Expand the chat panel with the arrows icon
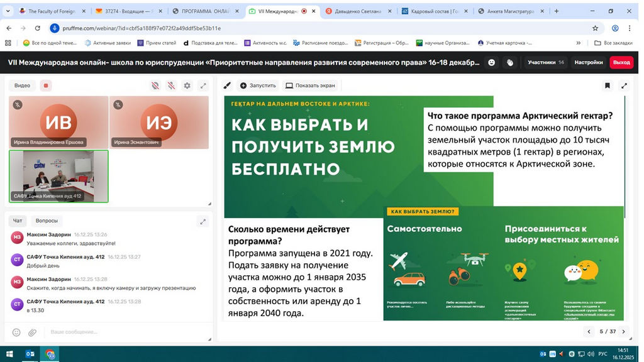 (x=203, y=221)
